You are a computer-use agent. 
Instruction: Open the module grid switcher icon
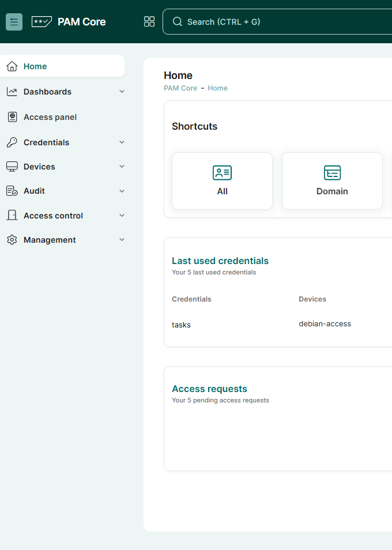coord(149,22)
